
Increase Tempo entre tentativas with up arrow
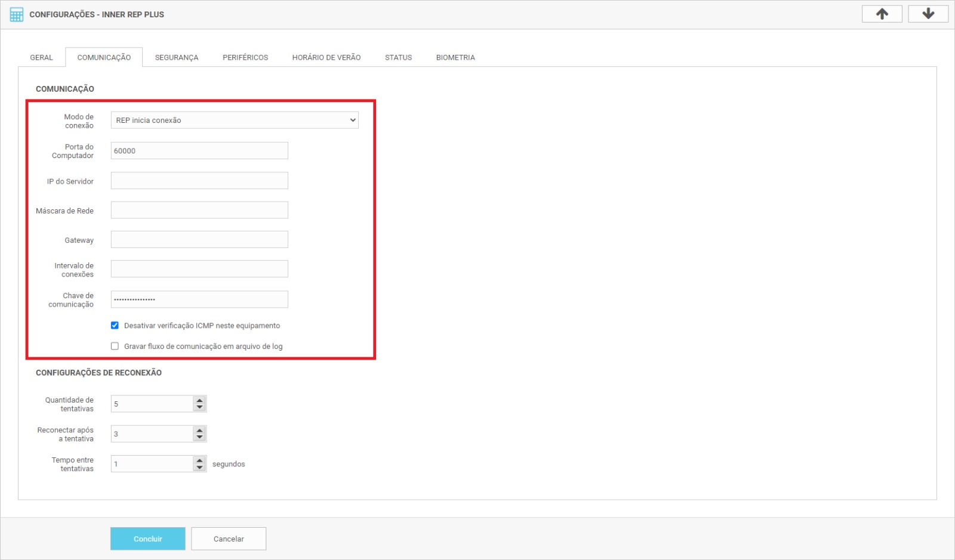click(199, 460)
